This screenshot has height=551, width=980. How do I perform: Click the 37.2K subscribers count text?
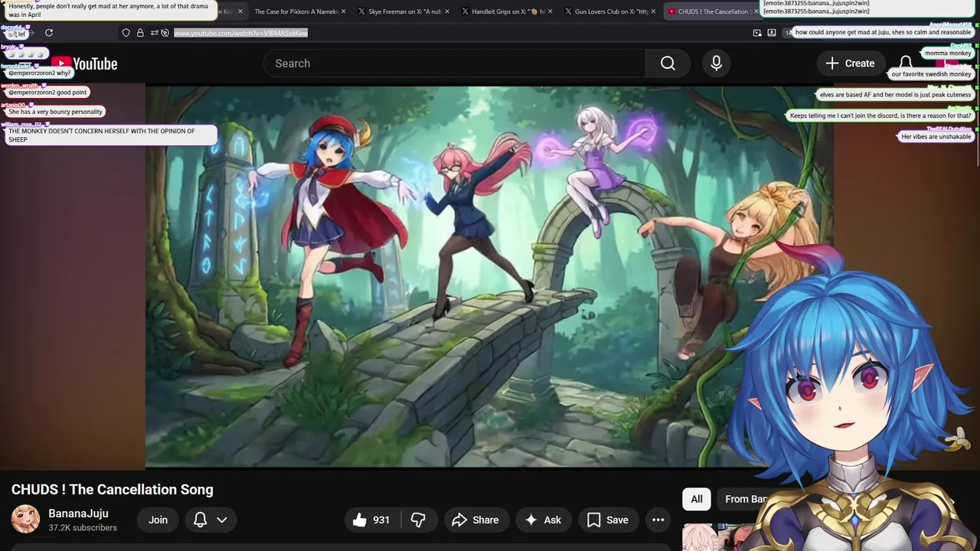[x=83, y=528]
